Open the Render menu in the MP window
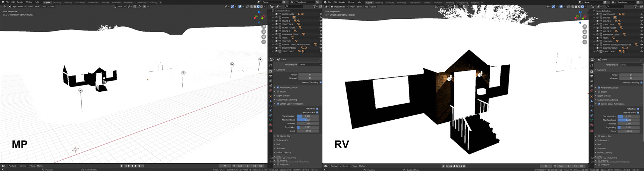This screenshot has height=171, width=644. point(20,2)
